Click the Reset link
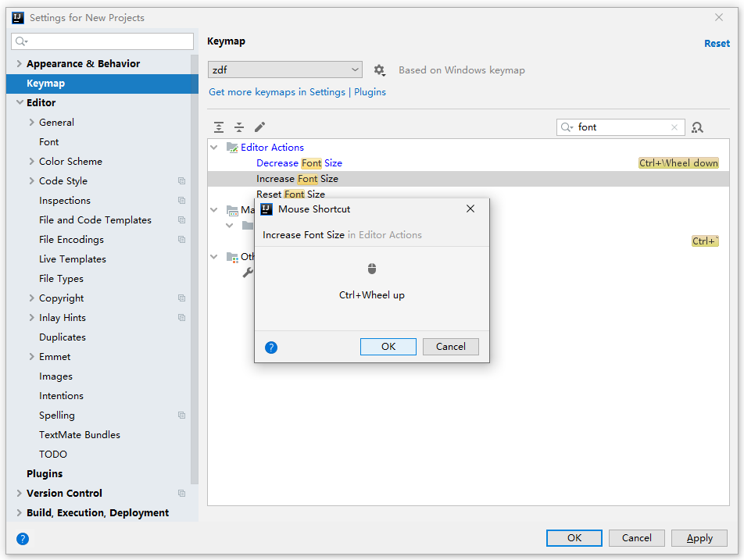The height and width of the screenshot is (560, 744). [x=717, y=43]
